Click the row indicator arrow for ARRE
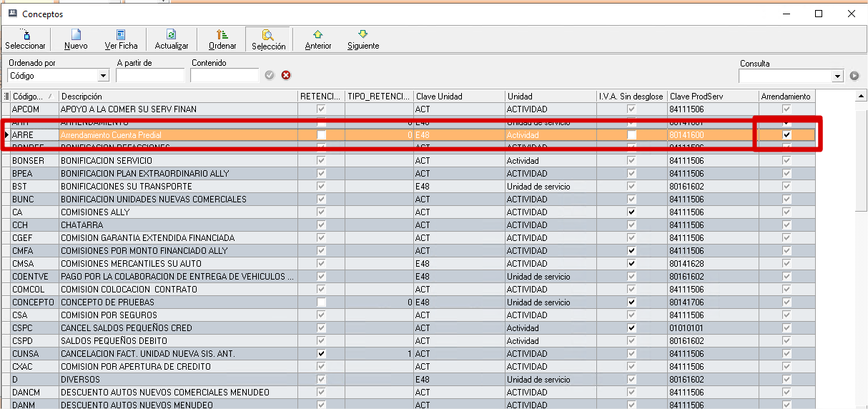 pyautogui.click(x=6, y=134)
